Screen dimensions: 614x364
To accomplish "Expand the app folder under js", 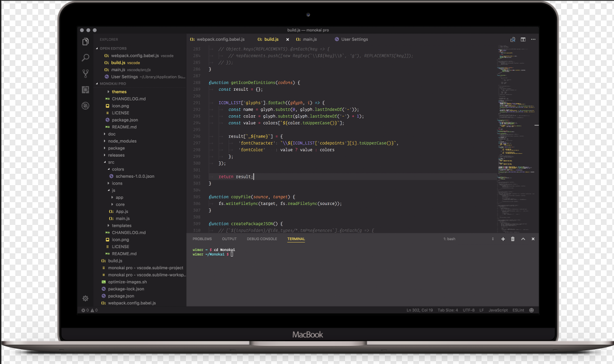I will click(x=119, y=198).
